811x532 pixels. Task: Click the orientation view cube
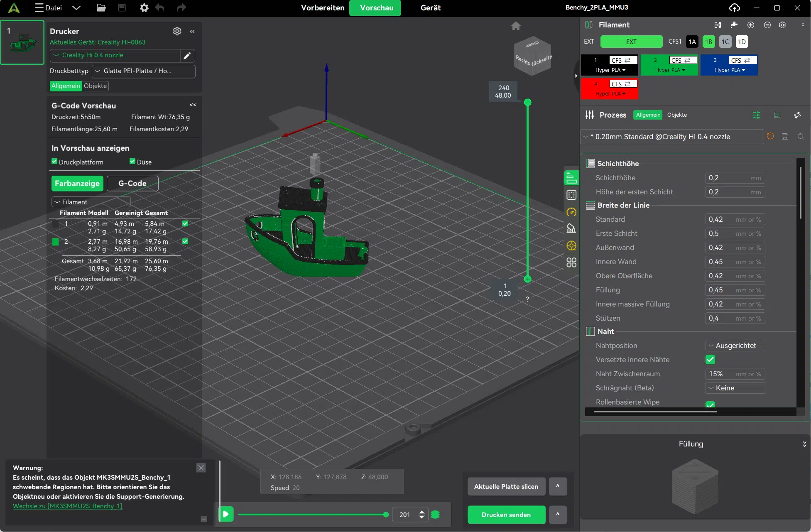pyautogui.click(x=533, y=56)
